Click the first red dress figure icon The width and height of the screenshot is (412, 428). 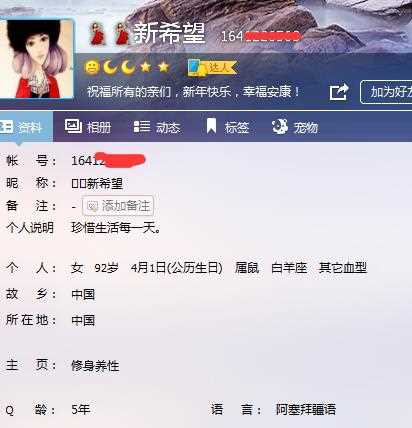[97, 34]
